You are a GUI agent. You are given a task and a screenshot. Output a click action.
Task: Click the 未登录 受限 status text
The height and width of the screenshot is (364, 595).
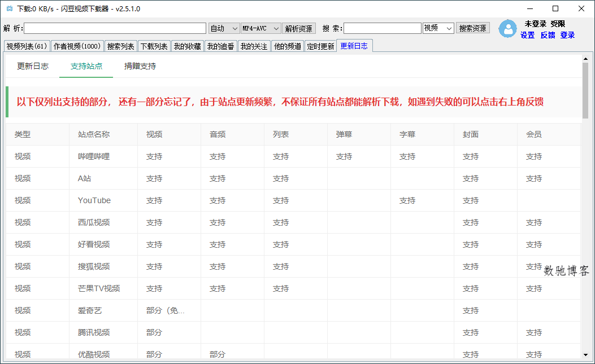coord(545,24)
